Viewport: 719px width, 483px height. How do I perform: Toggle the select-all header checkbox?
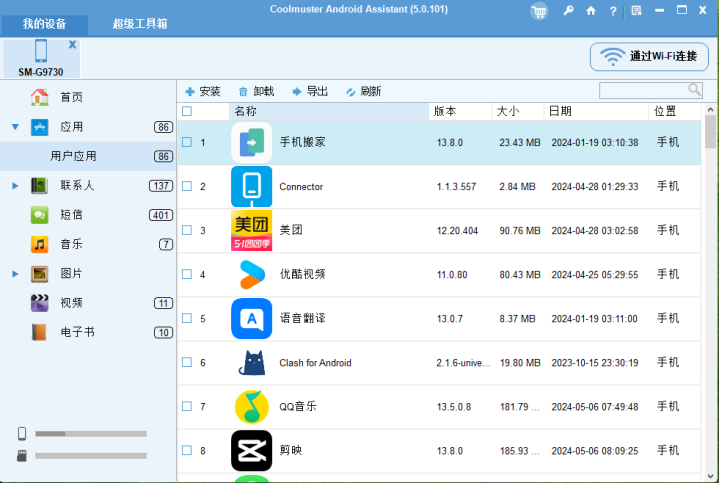pyautogui.click(x=187, y=111)
